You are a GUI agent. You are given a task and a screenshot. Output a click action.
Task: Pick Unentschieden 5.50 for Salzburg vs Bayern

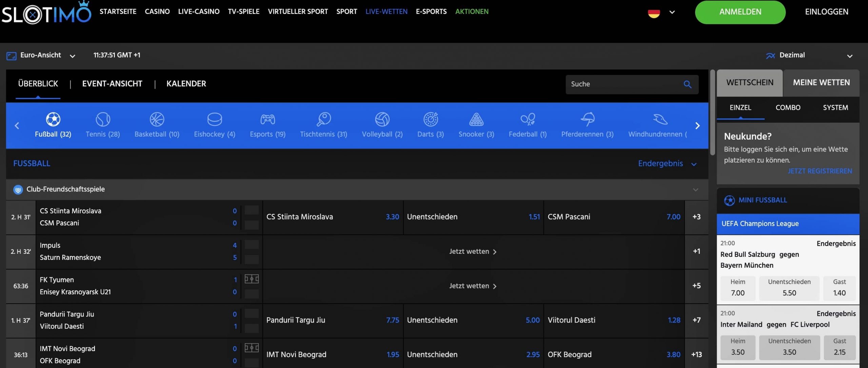[x=789, y=288]
